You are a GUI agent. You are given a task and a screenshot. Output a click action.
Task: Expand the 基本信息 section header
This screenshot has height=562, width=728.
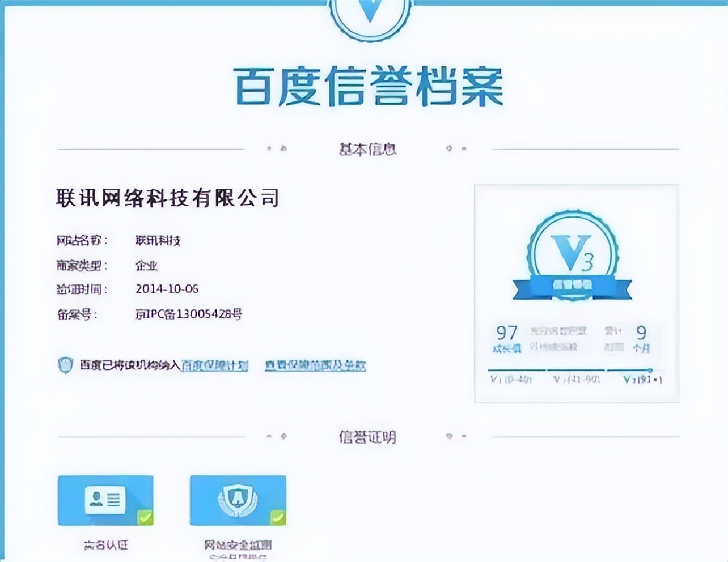(x=369, y=150)
